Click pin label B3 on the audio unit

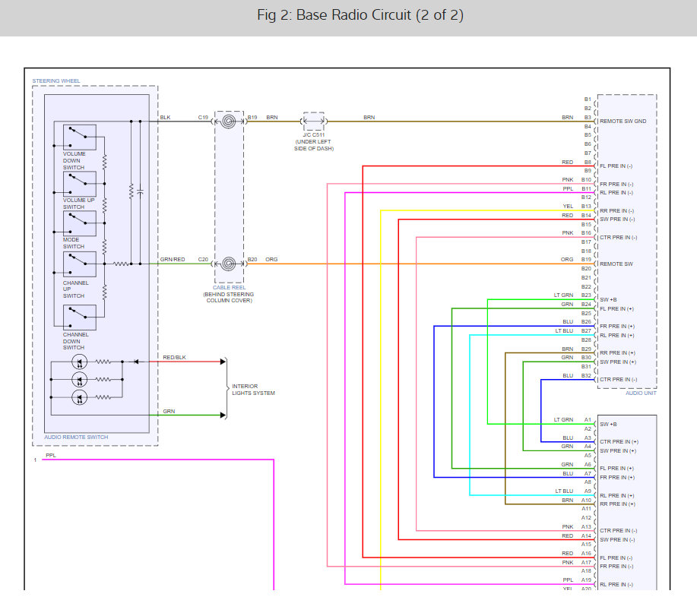click(x=588, y=117)
